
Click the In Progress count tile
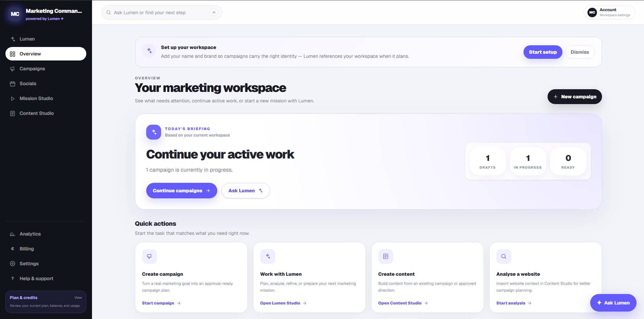tap(528, 162)
